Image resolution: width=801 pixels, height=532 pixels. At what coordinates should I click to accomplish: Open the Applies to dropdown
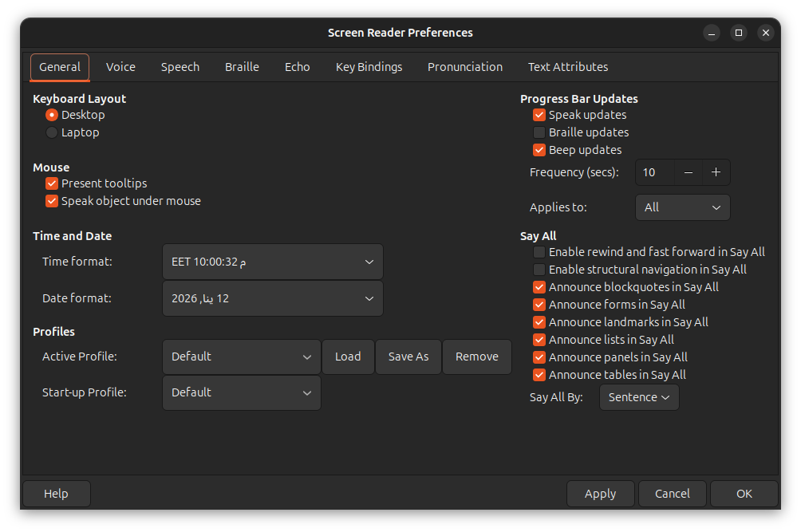pyautogui.click(x=682, y=207)
